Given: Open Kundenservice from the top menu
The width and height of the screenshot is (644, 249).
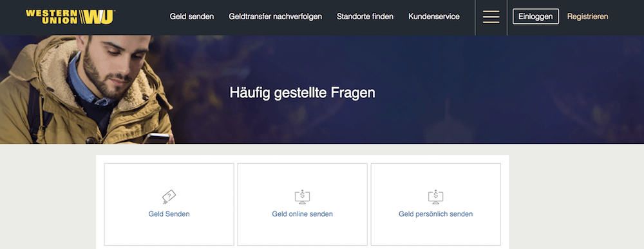Looking at the screenshot, I should click(x=434, y=17).
